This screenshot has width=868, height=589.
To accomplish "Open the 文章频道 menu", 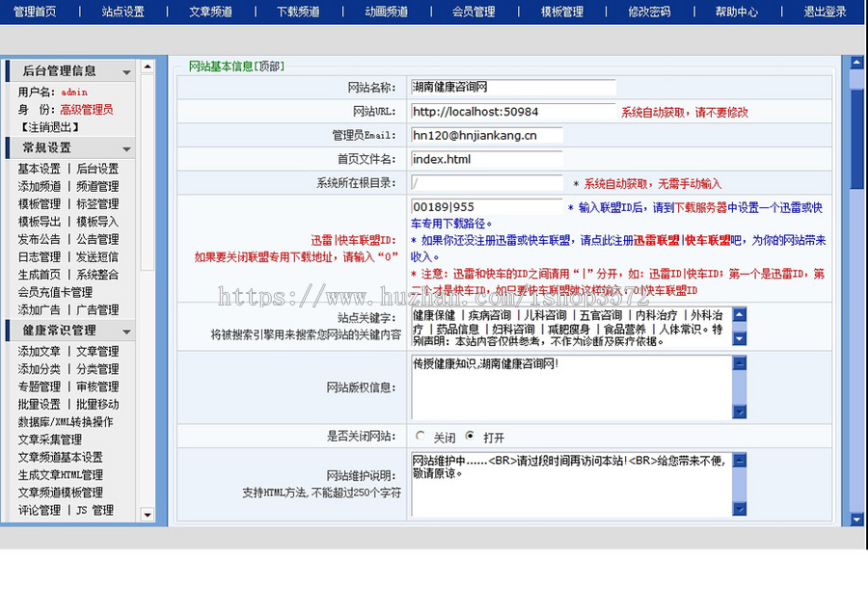I will coord(209,12).
